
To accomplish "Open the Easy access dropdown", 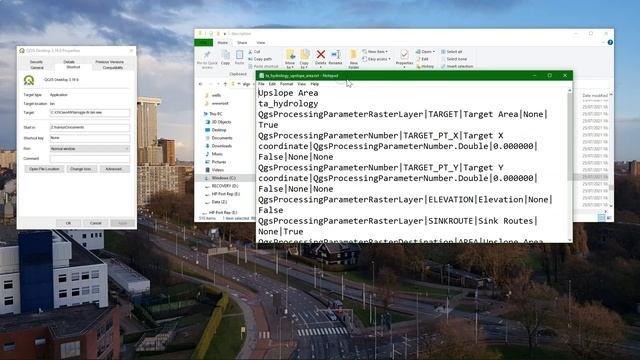I will (376, 59).
